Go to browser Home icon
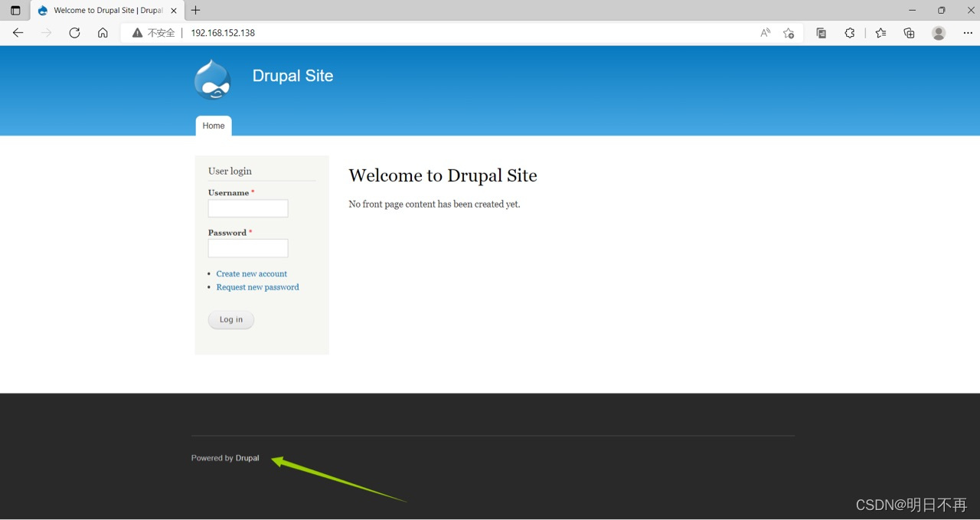980x520 pixels. pos(103,33)
